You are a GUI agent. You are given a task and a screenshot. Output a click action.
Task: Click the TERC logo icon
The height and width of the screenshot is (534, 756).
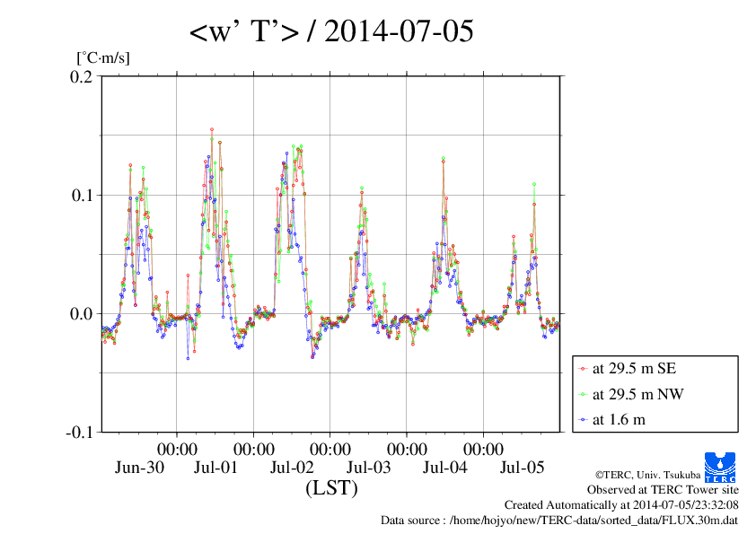pyautogui.click(x=720, y=467)
